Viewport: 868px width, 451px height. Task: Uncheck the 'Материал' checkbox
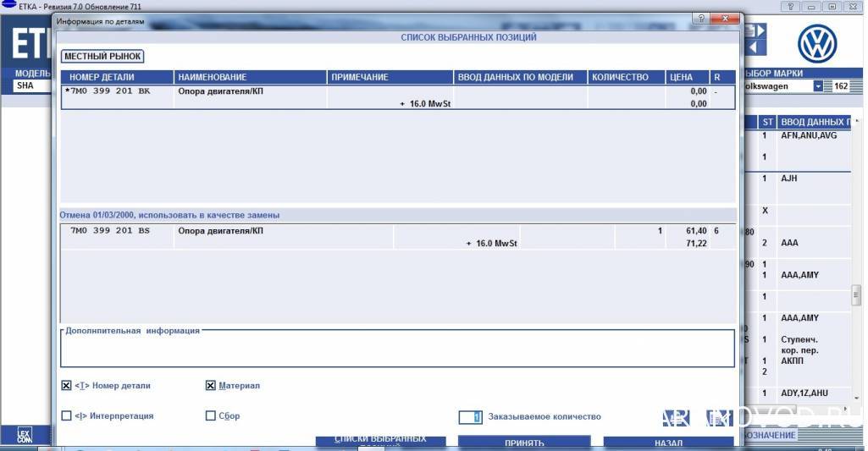211,386
